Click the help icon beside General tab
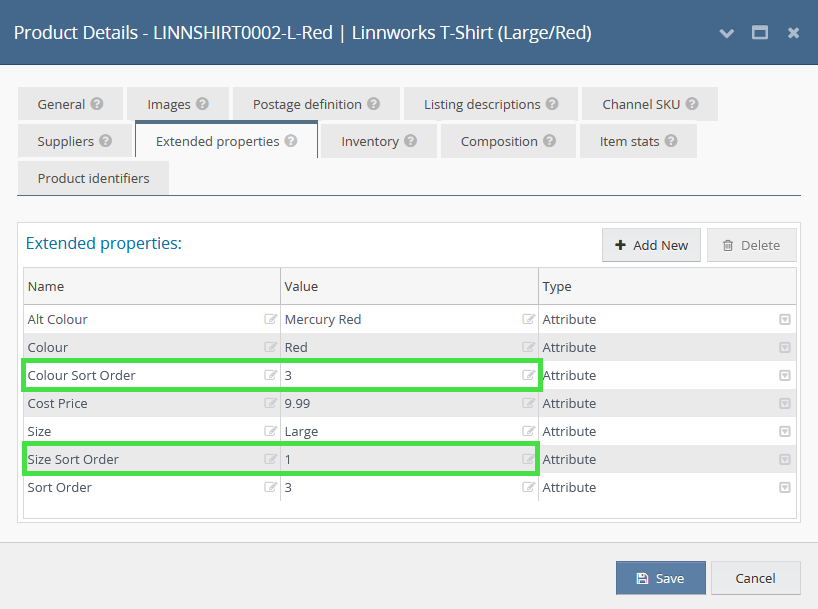Screen dimensions: 818x609 pyautogui.click(x=97, y=104)
